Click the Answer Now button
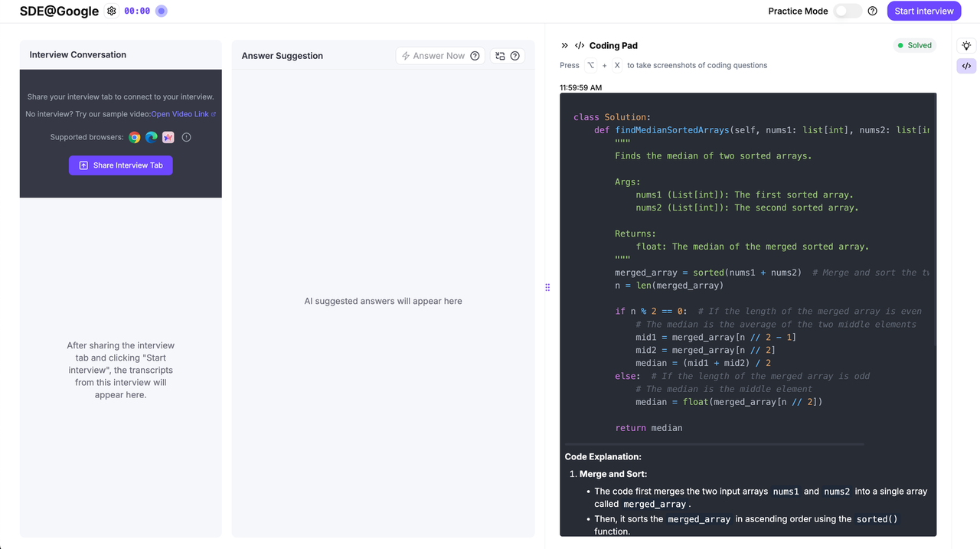 click(x=433, y=56)
